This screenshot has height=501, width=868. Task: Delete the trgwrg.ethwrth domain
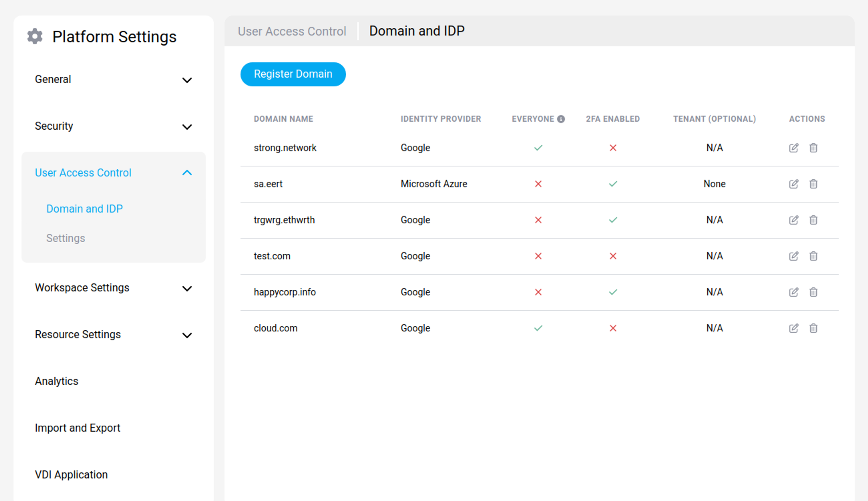813,220
